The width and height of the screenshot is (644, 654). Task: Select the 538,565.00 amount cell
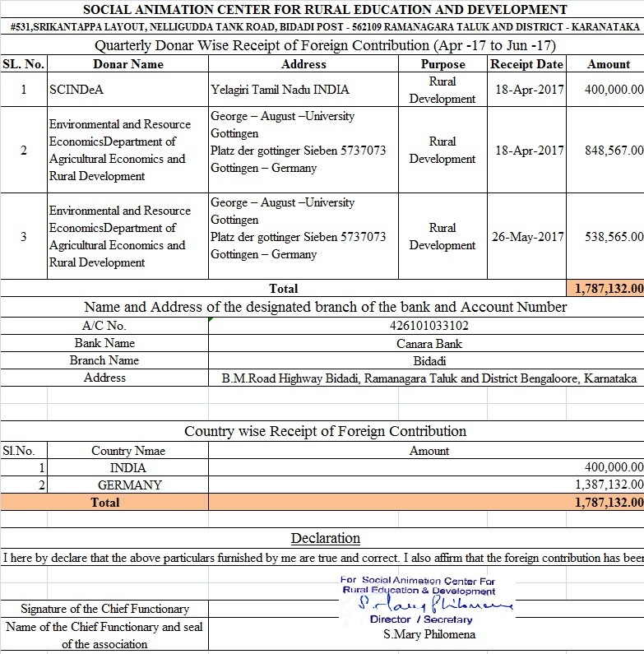(x=605, y=237)
